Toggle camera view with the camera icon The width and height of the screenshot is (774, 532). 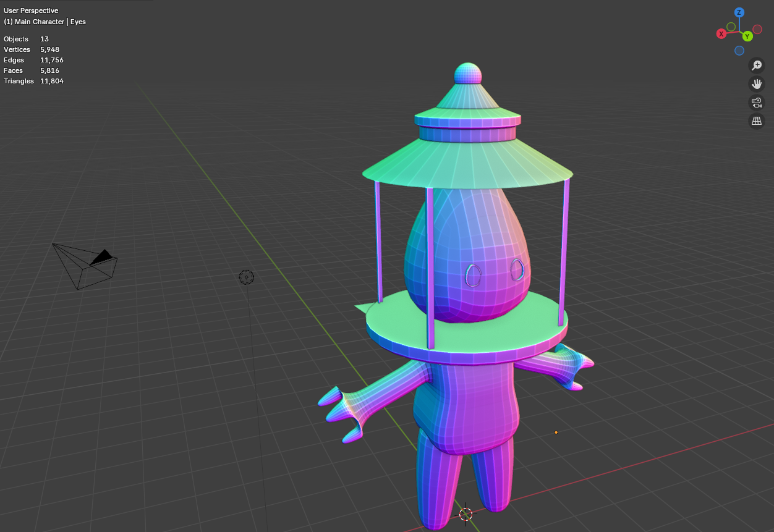(x=757, y=102)
